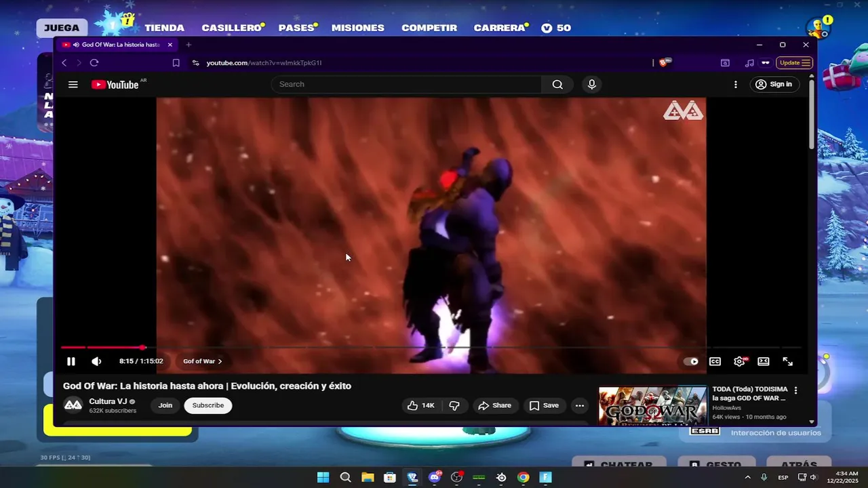868x488 pixels.
Task: Open the MISIONES tab in Fortnite
Action: 358,28
